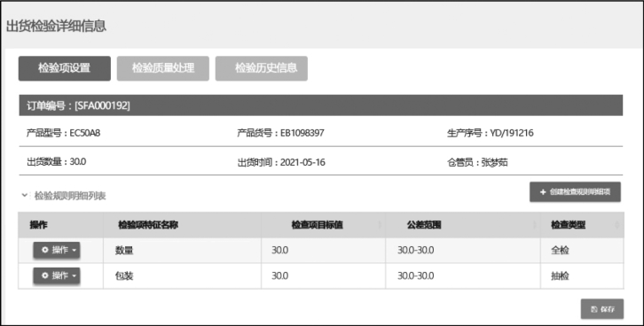Click the 保存 button
The width and height of the screenshot is (644, 326).
pos(602,309)
